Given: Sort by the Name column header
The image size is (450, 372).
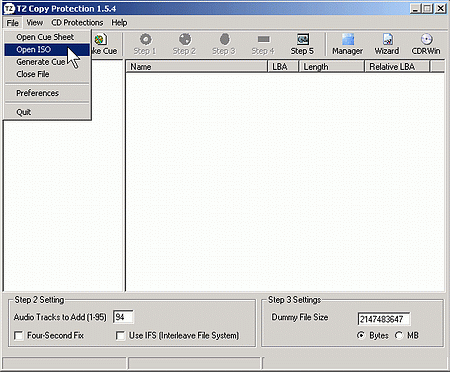Looking at the screenshot, I should click(197, 67).
